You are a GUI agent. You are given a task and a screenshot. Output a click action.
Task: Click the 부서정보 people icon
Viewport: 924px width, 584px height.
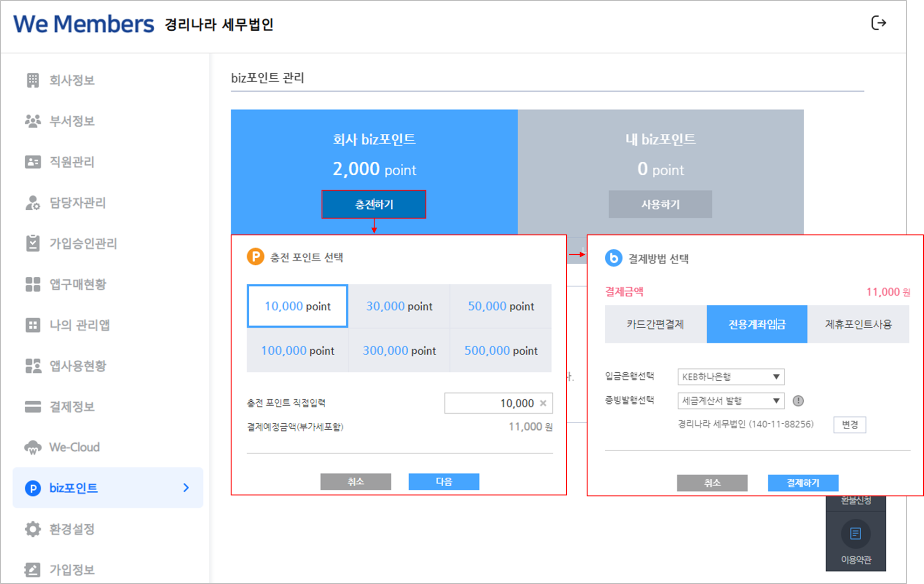click(33, 121)
